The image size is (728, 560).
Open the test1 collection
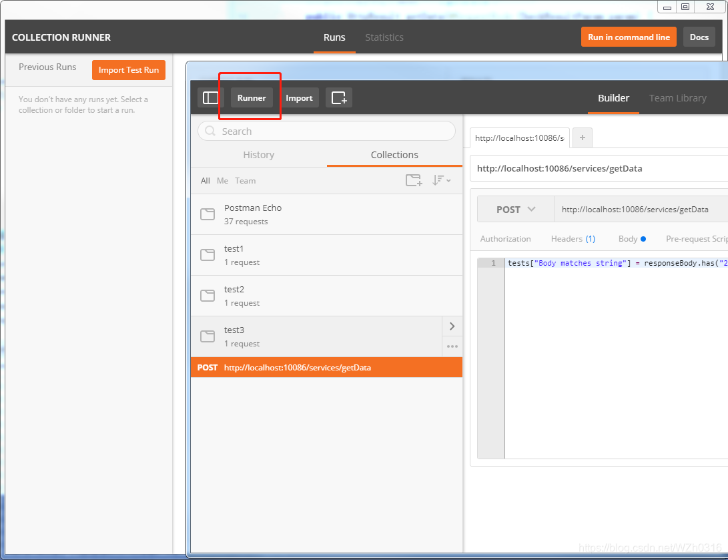tap(326, 255)
